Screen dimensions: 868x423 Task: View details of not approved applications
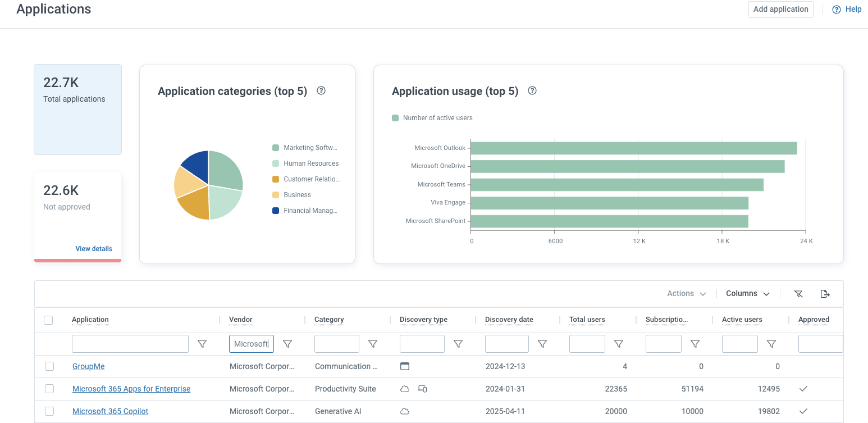(x=94, y=249)
